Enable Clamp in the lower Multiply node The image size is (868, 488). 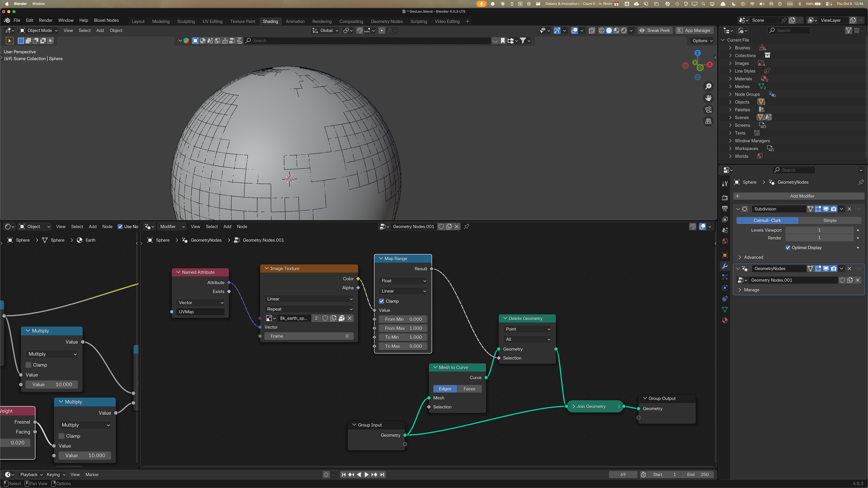pyautogui.click(x=62, y=436)
